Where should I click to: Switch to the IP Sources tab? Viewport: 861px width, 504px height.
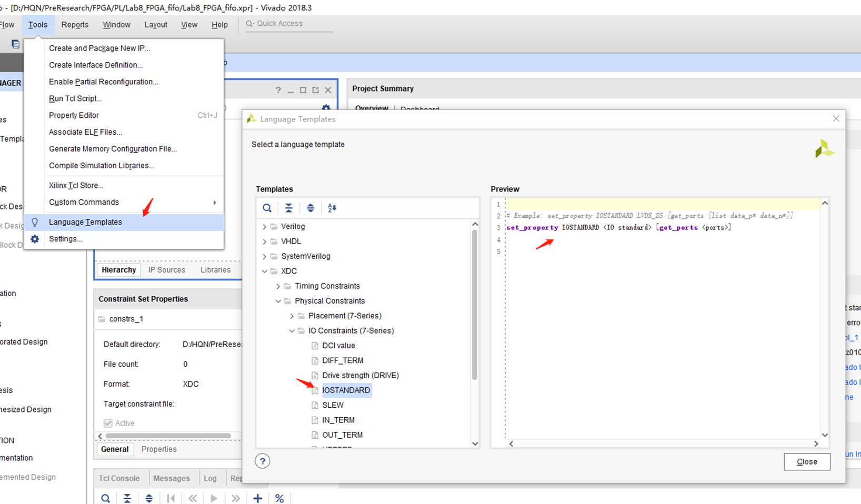pyautogui.click(x=167, y=270)
